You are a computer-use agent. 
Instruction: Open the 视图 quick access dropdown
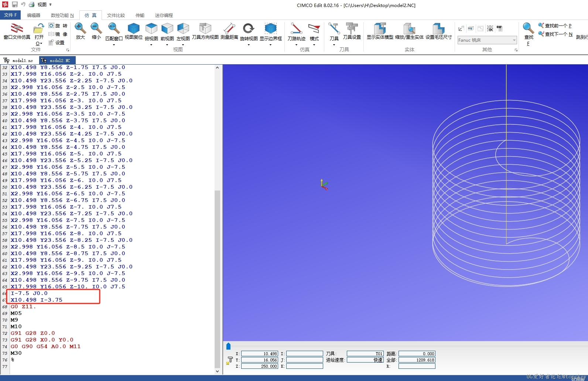pos(45,4)
